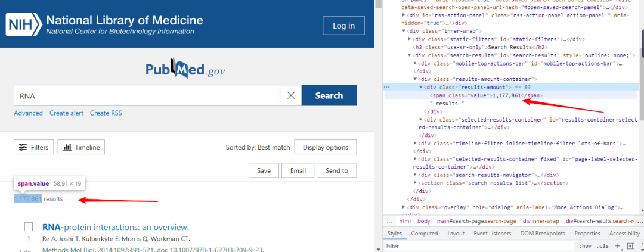Expand the rss-action-panel div node

[404, 15]
